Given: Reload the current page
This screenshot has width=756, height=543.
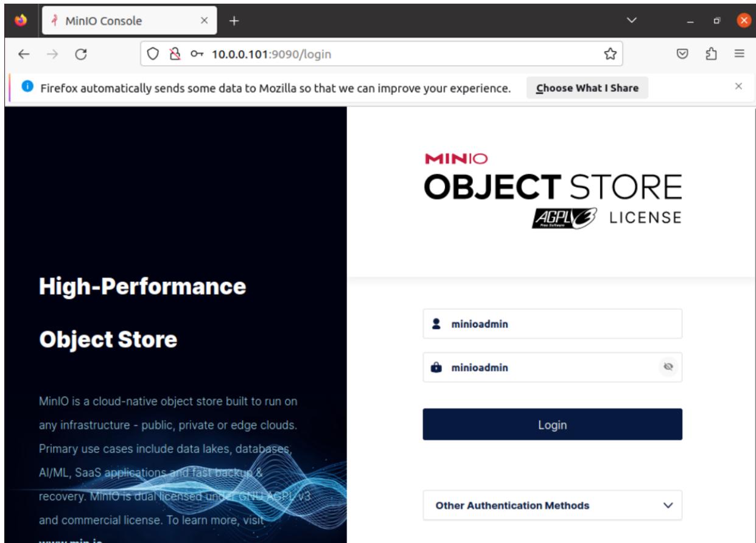Looking at the screenshot, I should pyautogui.click(x=80, y=54).
